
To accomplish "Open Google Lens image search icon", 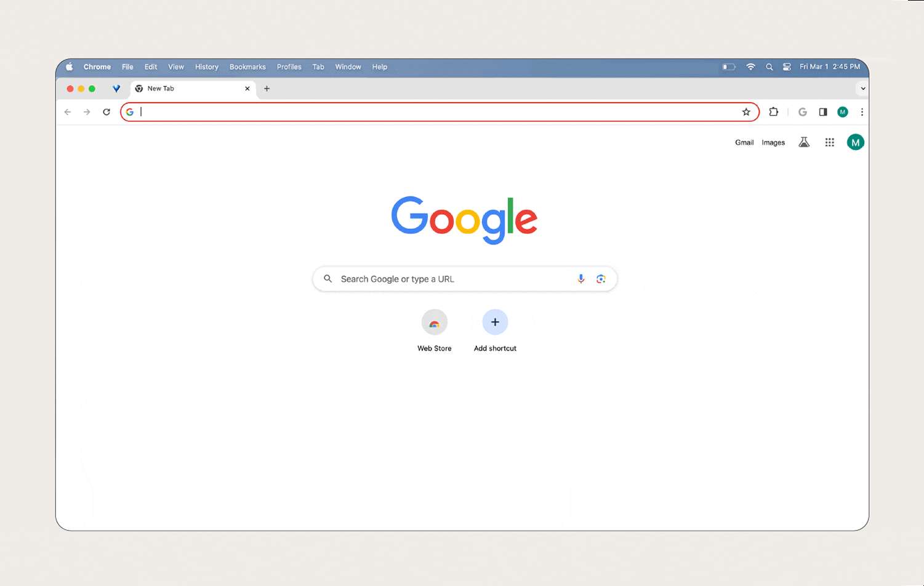I will (x=601, y=279).
